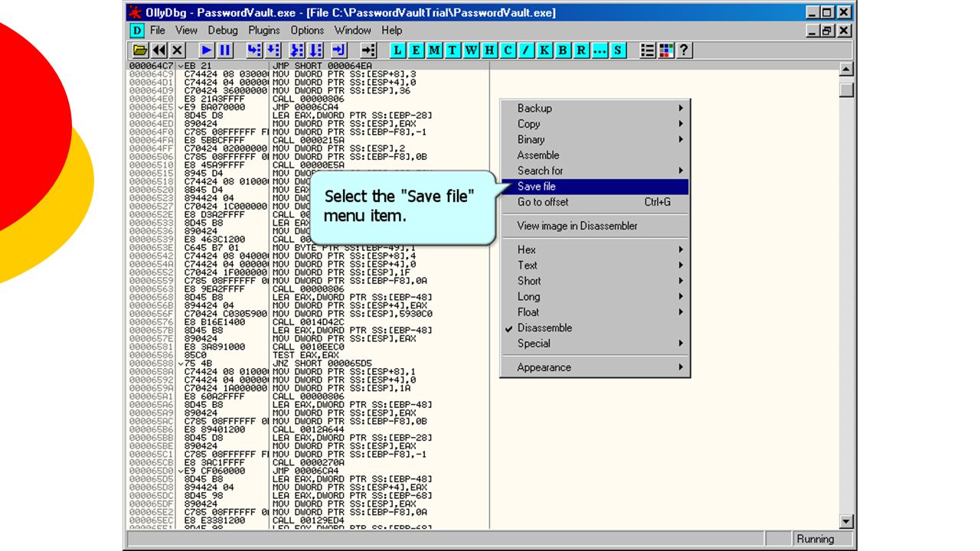Viewport: 980px width, 551px height.
Task: Select row TEST EAX,EAX
Action: point(309,355)
